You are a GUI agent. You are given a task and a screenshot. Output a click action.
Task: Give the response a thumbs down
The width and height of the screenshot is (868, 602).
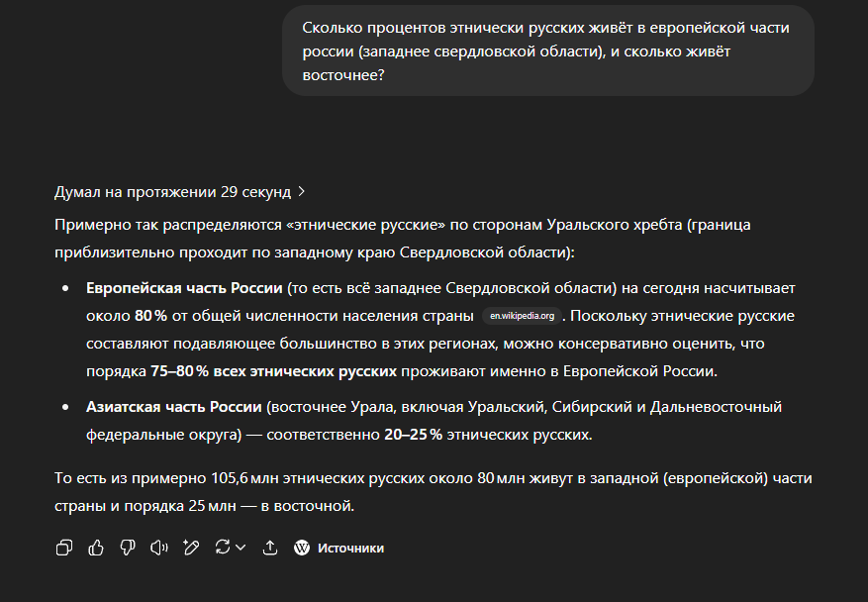tap(128, 548)
